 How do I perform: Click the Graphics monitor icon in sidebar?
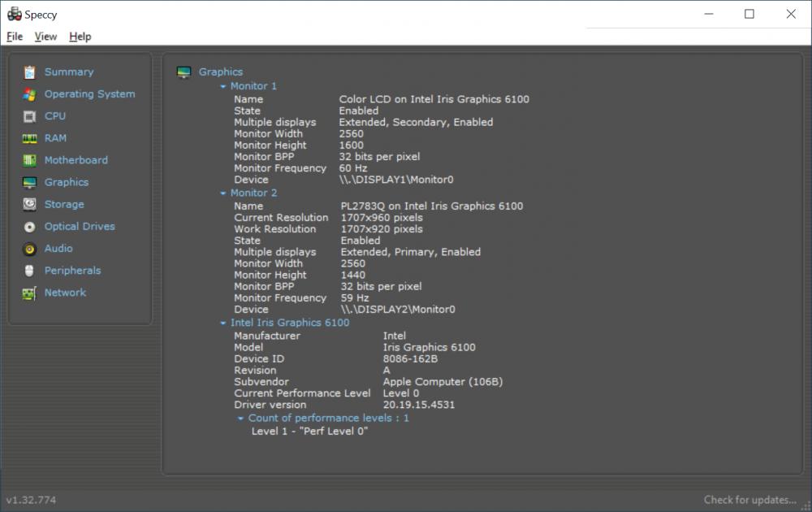coord(29,182)
